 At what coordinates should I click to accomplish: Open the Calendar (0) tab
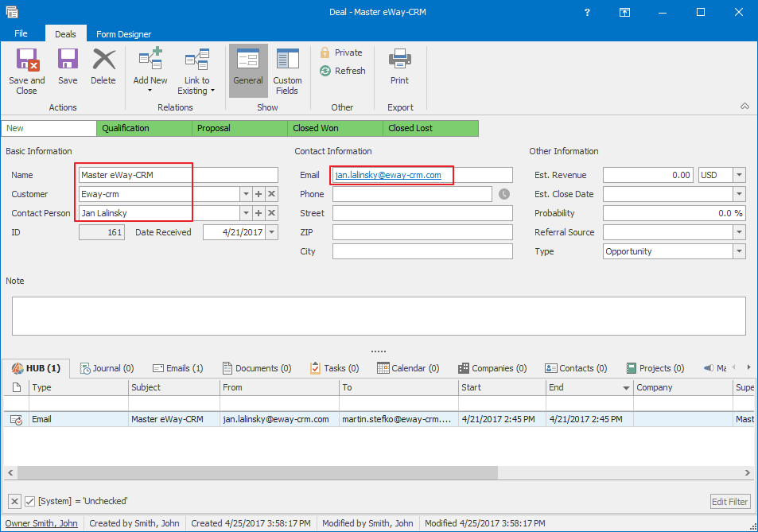coord(409,368)
